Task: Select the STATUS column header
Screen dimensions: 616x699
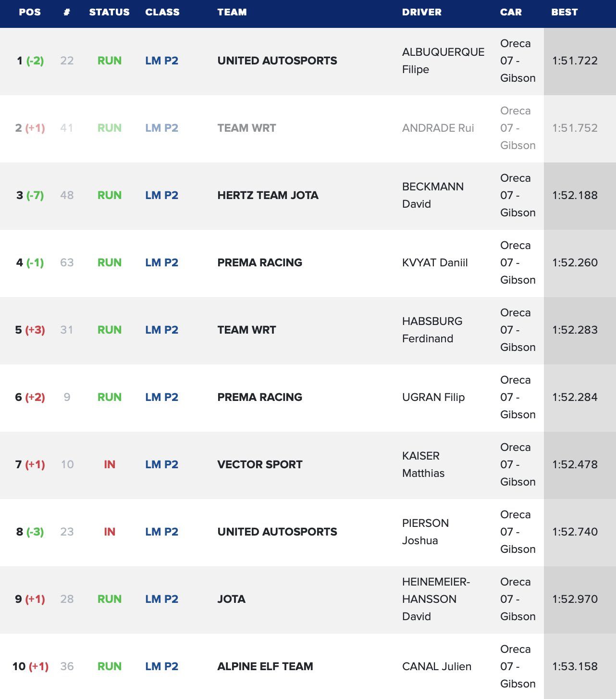Action: click(109, 12)
